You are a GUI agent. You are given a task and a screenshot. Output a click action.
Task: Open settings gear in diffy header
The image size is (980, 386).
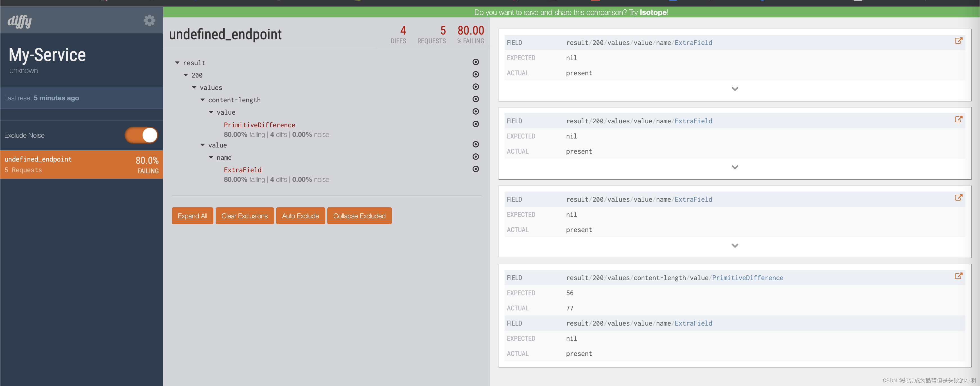tap(149, 21)
